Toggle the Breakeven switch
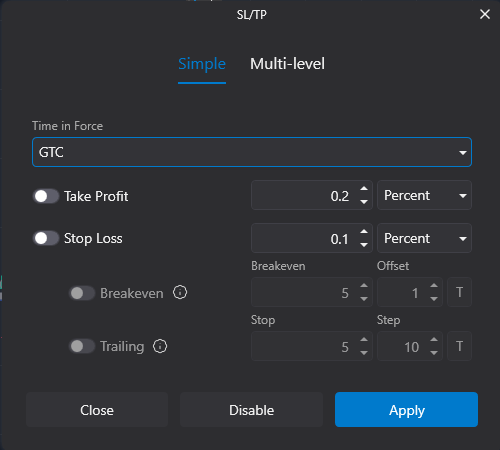Image resolution: width=500 pixels, height=450 pixels. click(82, 293)
